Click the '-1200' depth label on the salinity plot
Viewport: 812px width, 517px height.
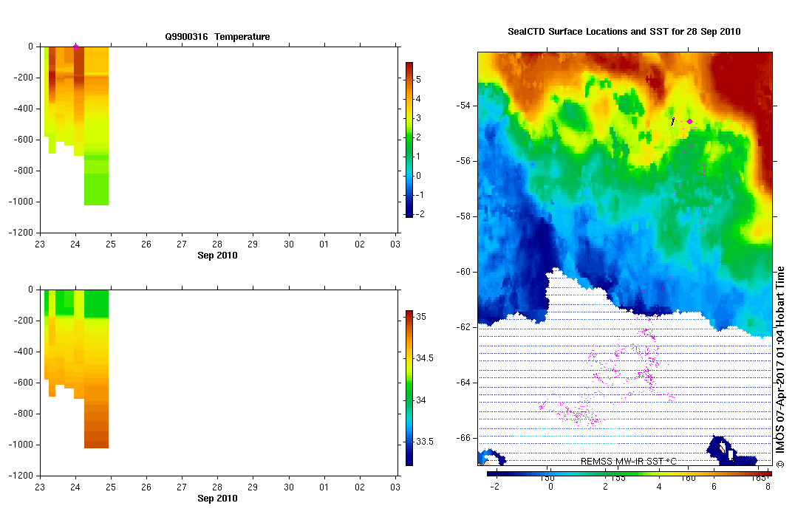(21, 476)
